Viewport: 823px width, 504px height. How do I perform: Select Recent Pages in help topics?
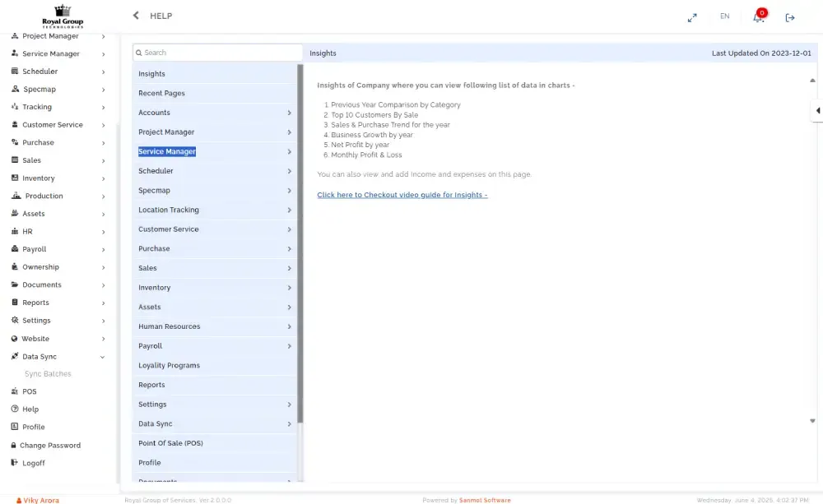[x=162, y=94]
